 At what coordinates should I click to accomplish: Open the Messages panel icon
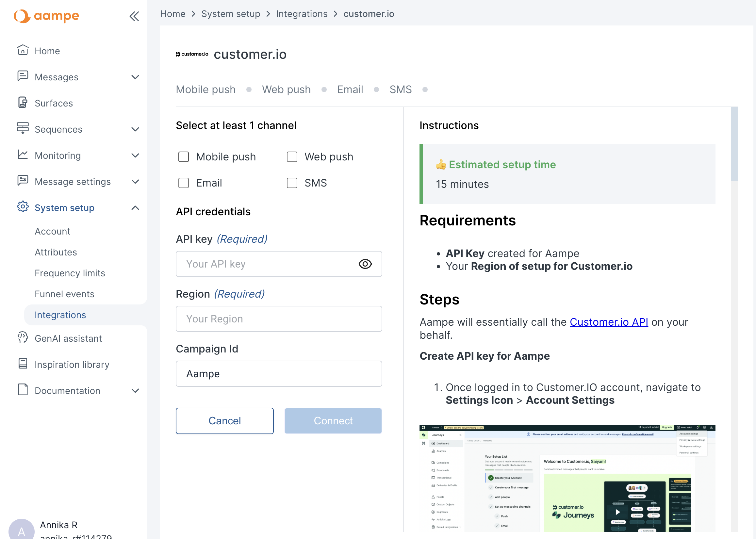22,77
